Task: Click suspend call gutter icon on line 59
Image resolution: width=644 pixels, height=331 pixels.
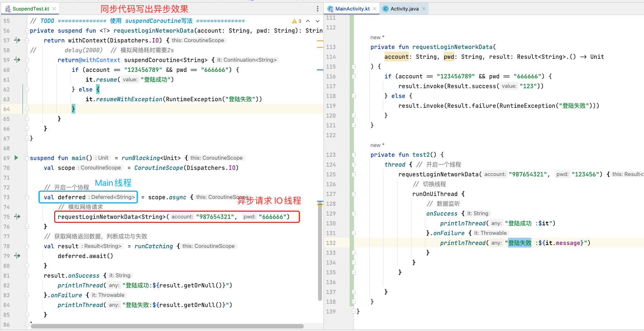Action: [17, 60]
